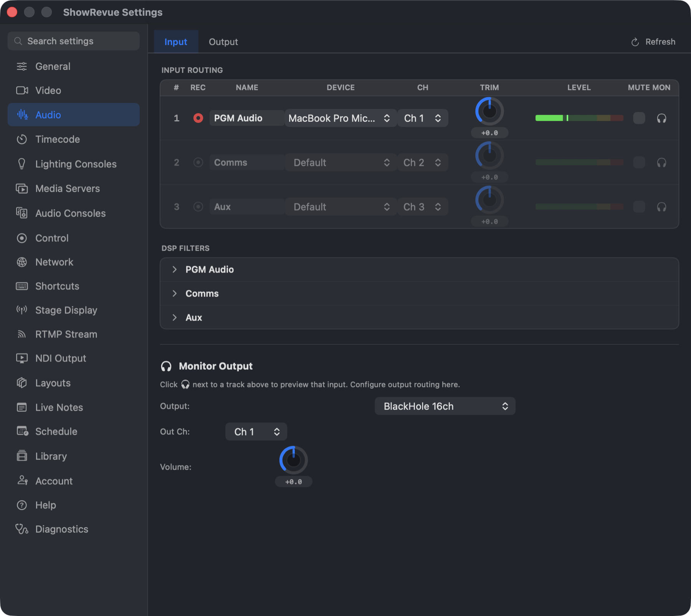Mute the PGM Audio input

point(639,118)
